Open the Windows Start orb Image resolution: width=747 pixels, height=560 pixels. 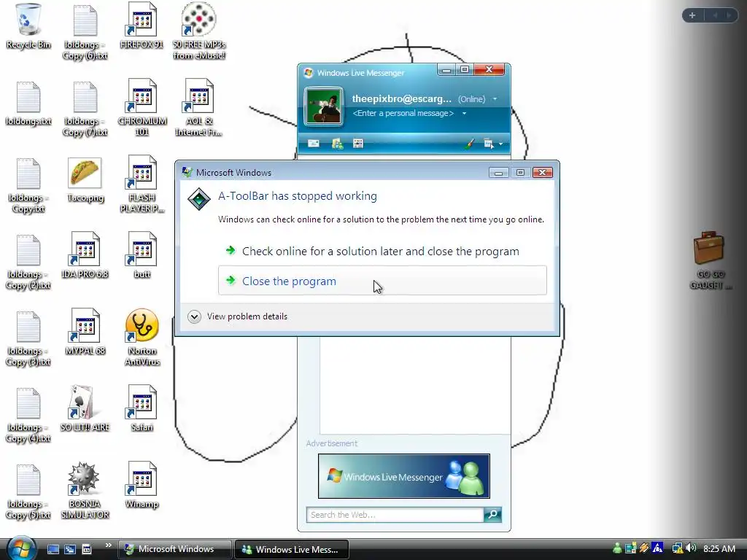(21, 548)
